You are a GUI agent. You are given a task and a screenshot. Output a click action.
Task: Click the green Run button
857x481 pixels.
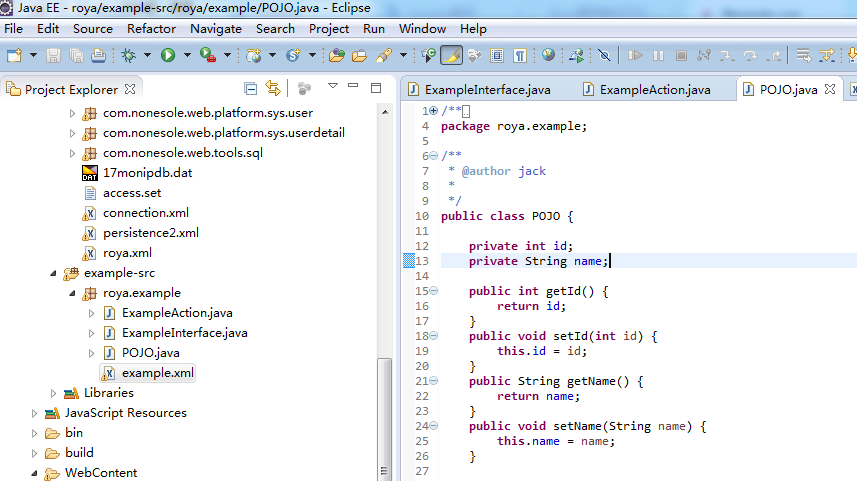pos(168,55)
